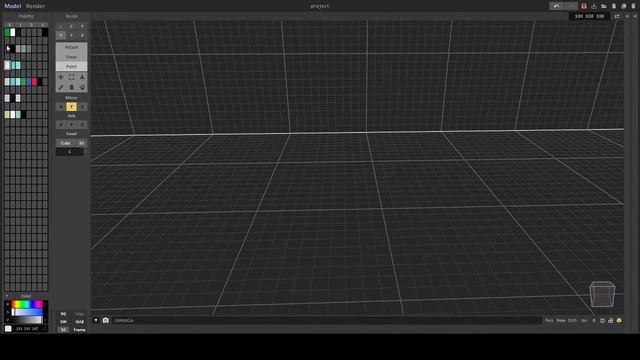Screen dimensions: 640x360
Task: Adjust the saturation slider
Action: 27,312
